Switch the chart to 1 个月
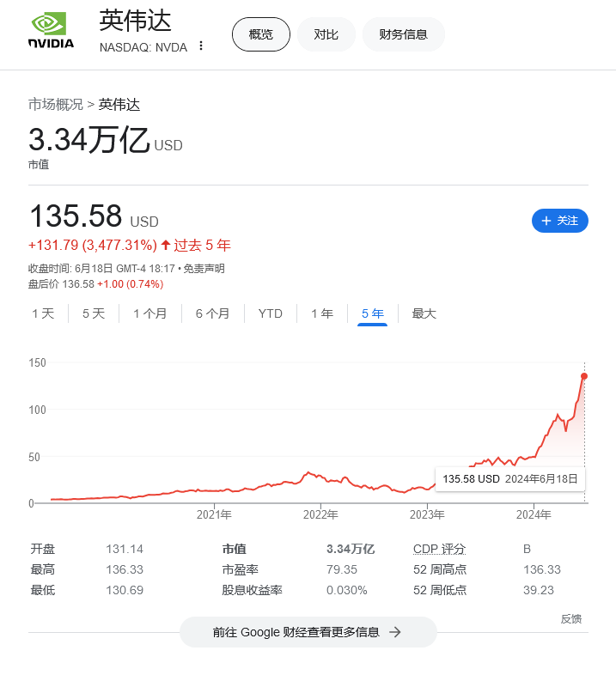The image size is (616, 675). pyautogui.click(x=149, y=313)
